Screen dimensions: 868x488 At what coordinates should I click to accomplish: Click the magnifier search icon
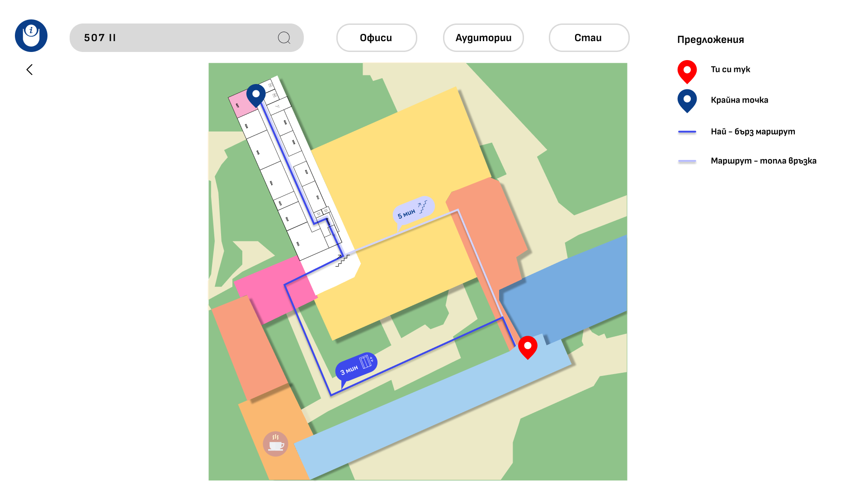[284, 38]
